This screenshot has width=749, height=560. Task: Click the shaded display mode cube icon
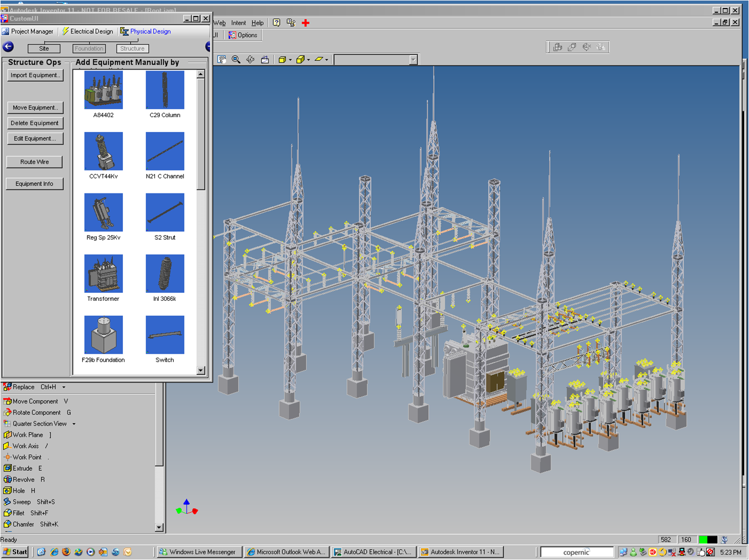click(282, 59)
